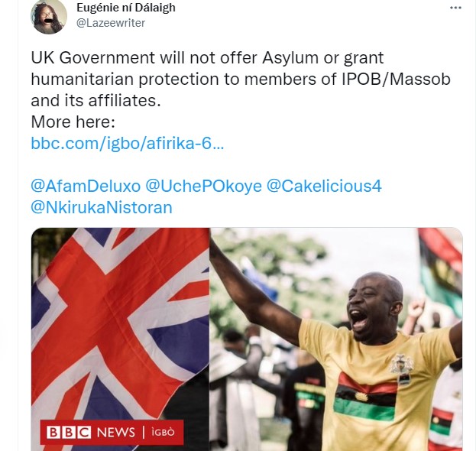Click the 'IPOB/Massob' words in tweet
Screen dimensions: 476x451
(x=397, y=79)
